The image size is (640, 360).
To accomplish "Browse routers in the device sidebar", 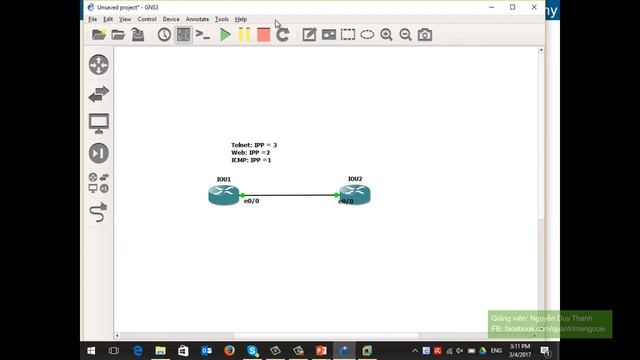I will tap(99, 64).
